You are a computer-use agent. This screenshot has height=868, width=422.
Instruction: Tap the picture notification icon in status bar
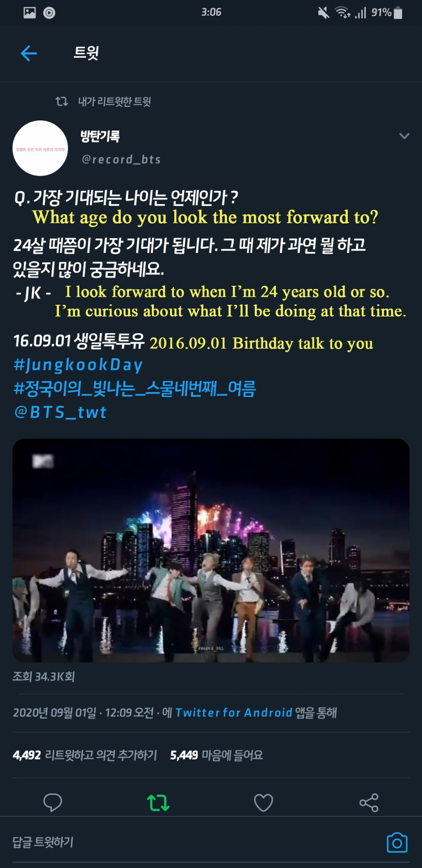point(30,13)
